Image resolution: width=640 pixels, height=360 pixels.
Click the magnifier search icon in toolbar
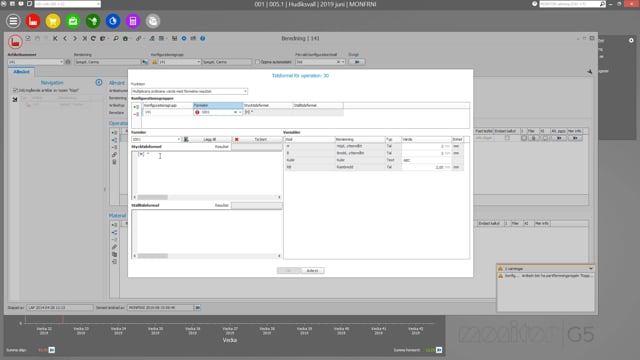click(116, 38)
